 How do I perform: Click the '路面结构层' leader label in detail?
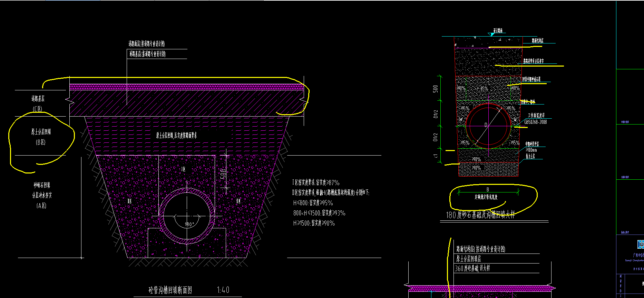click(537, 41)
